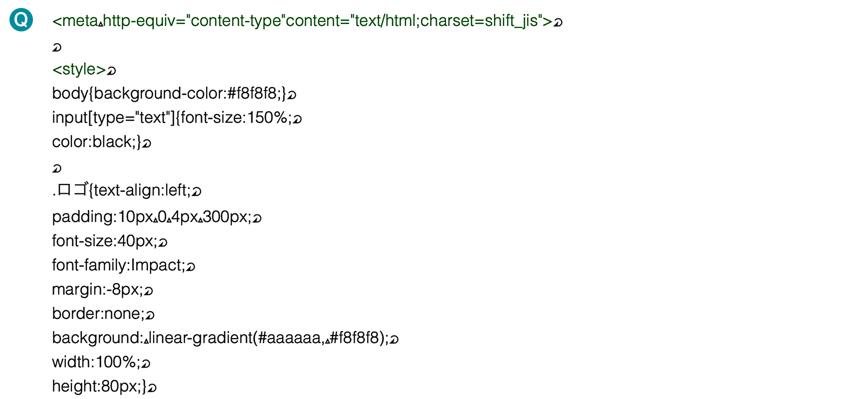
Task: Click the input type text font-size line
Action: pyautogui.click(x=177, y=118)
